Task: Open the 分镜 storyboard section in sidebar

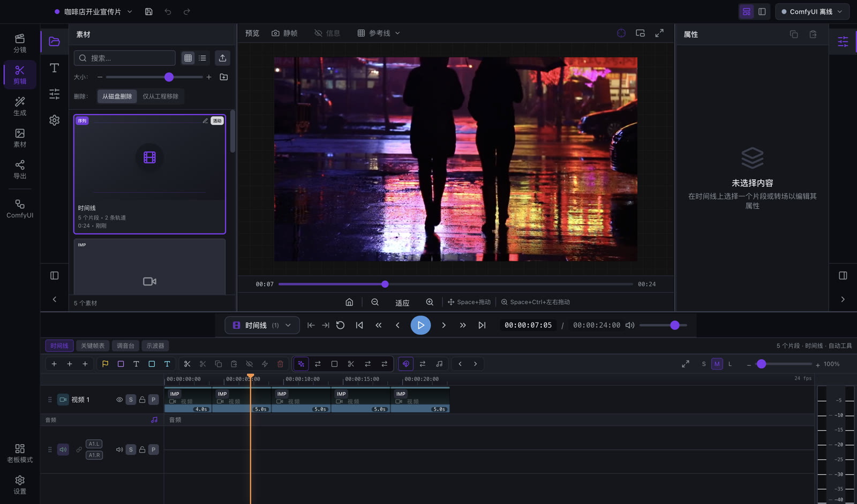Action: click(20, 43)
